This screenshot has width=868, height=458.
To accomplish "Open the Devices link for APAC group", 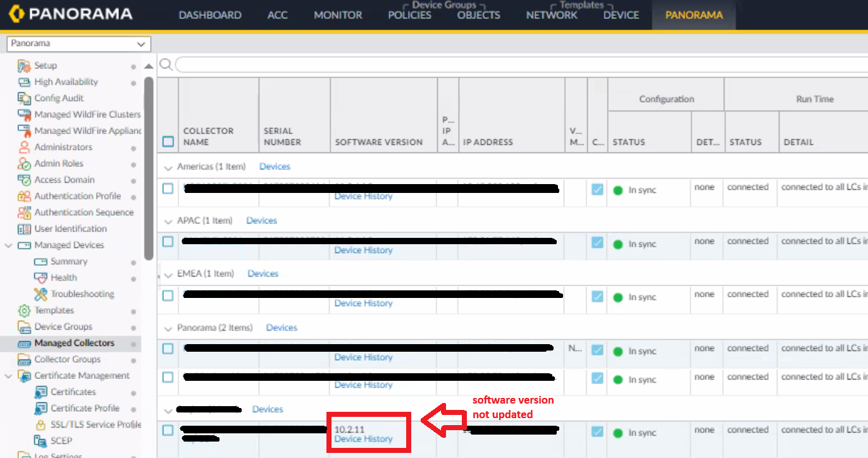I will pyautogui.click(x=262, y=221).
